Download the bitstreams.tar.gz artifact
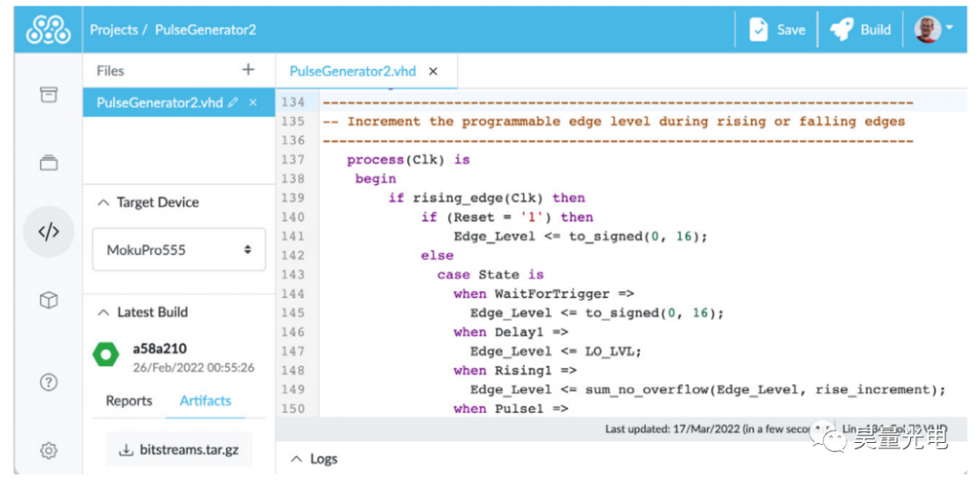980x481 pixels. [x=179, y=449]
